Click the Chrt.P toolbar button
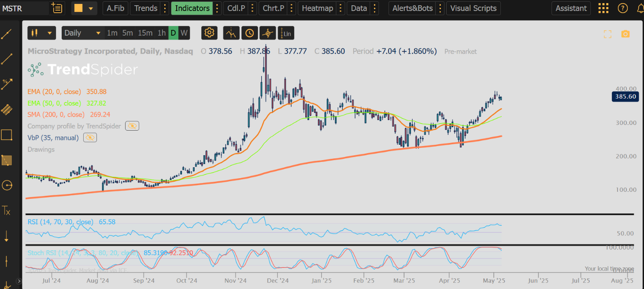This screenshot has height=289, width=644. 274,8
